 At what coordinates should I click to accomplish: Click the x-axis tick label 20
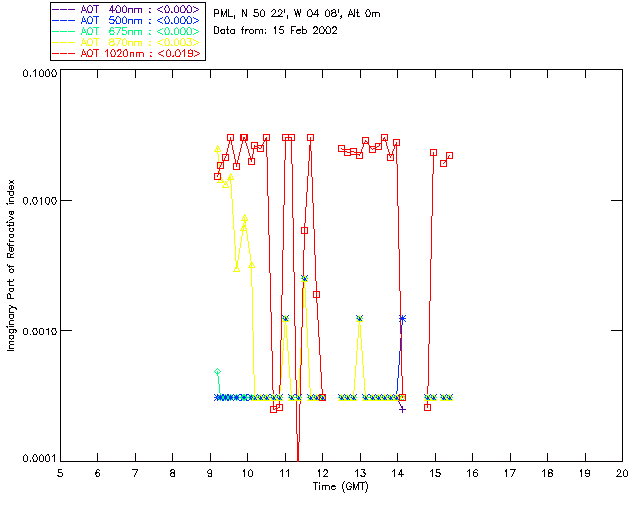click(x=622, y=473)
